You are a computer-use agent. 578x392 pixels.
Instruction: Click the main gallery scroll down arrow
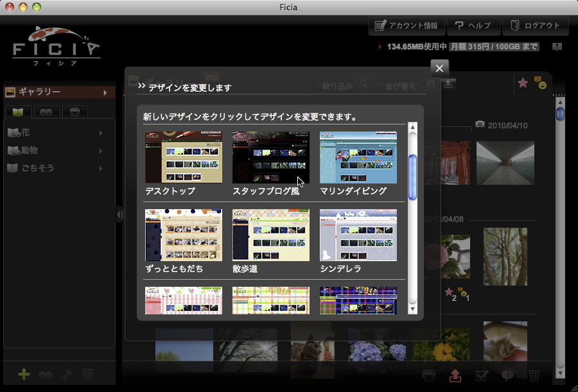(560, 373)
